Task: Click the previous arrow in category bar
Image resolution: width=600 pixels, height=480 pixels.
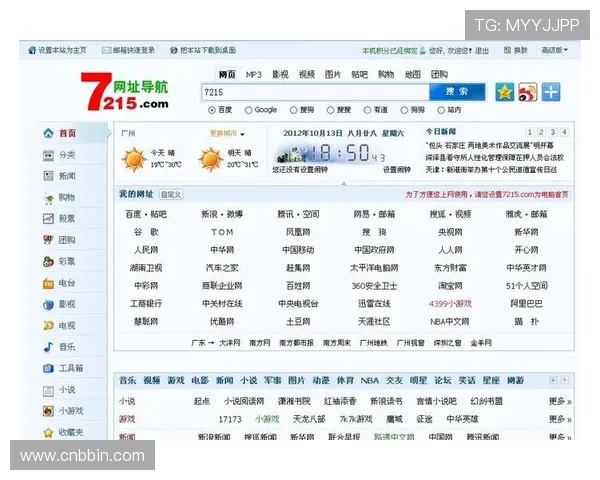Action: click(553, 380)
